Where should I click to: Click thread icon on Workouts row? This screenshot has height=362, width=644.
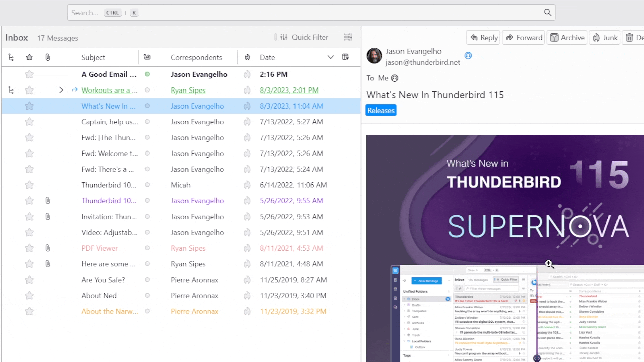11,90
